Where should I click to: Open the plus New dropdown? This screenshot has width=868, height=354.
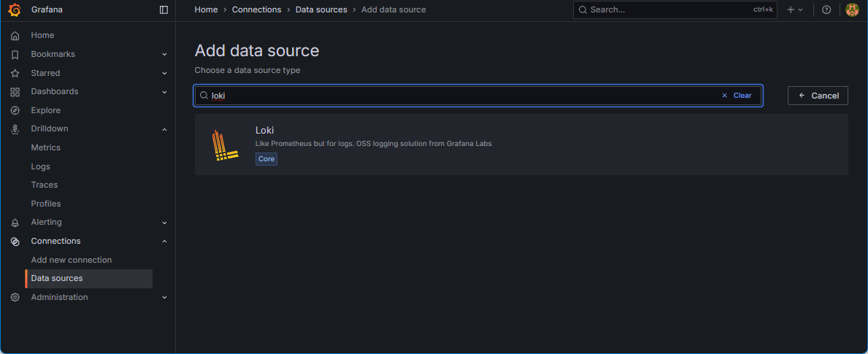794,9
